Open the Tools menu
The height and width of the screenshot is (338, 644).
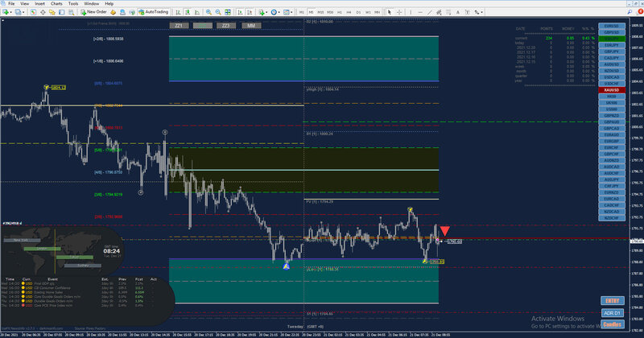(73, 4)
